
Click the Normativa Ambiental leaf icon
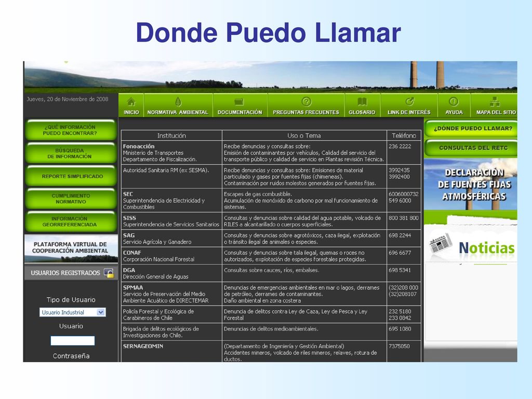(178, 101)
